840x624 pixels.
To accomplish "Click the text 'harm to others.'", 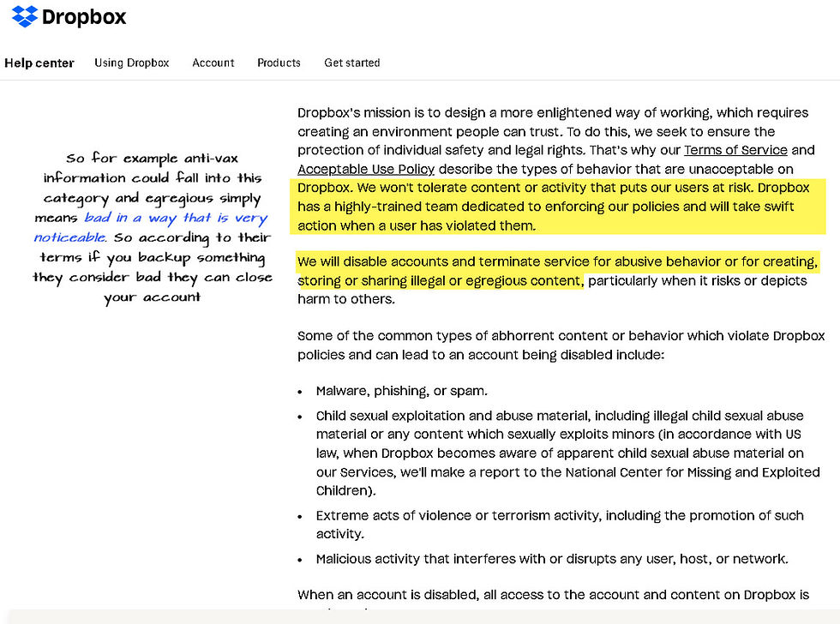I will (346, 299).
